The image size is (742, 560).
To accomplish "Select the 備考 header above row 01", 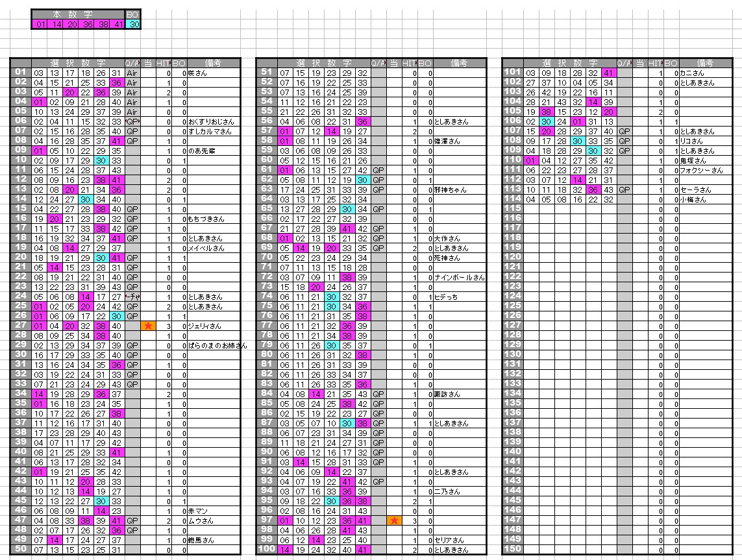I will (214, 63).
